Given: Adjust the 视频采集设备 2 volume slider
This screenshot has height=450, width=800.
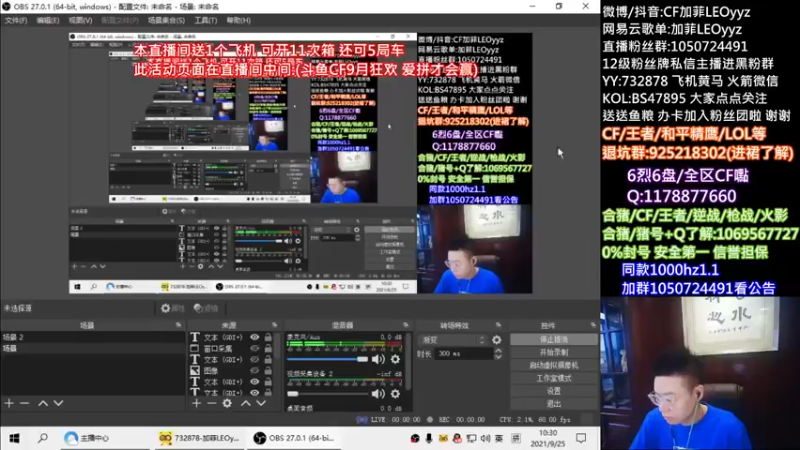Looking at the screenshot, I should 327,393.
